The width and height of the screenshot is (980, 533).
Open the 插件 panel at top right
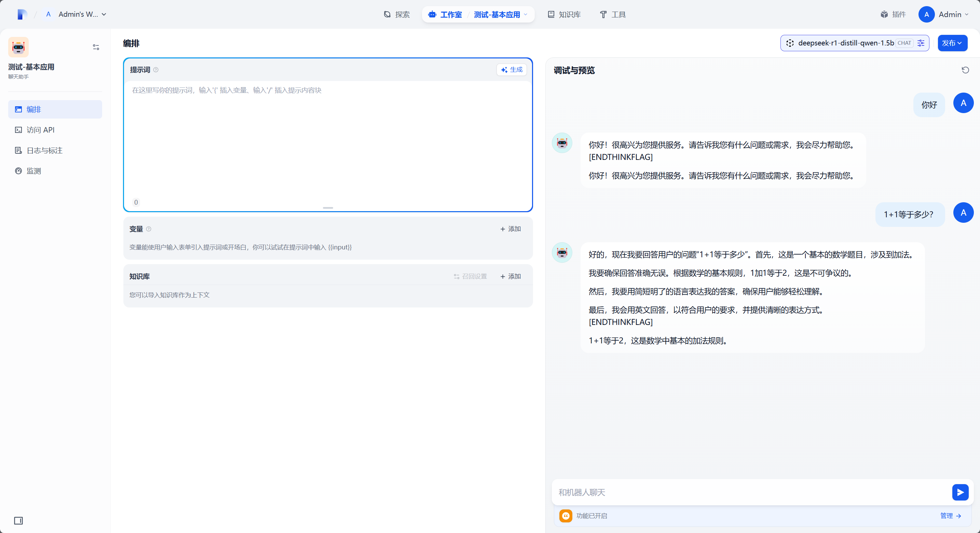click(893, 14)
